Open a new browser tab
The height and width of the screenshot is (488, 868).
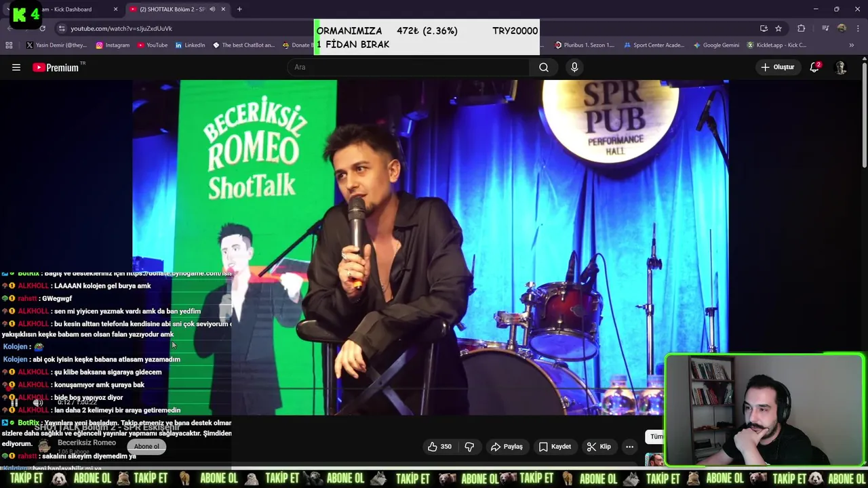[239, 9]
